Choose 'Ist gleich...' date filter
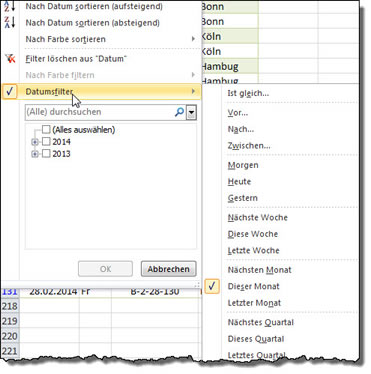 tap(248, 93)
